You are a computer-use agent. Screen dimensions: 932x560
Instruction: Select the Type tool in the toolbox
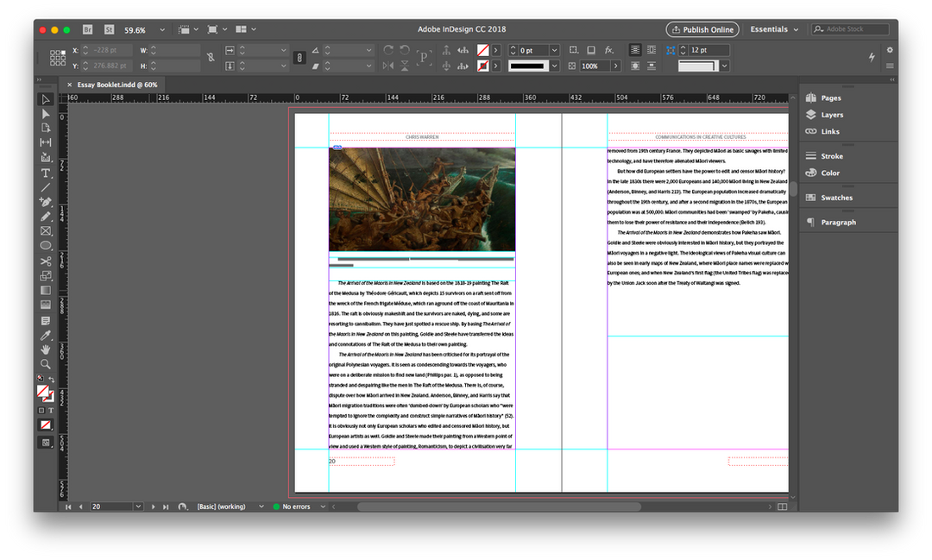point(46,173)
